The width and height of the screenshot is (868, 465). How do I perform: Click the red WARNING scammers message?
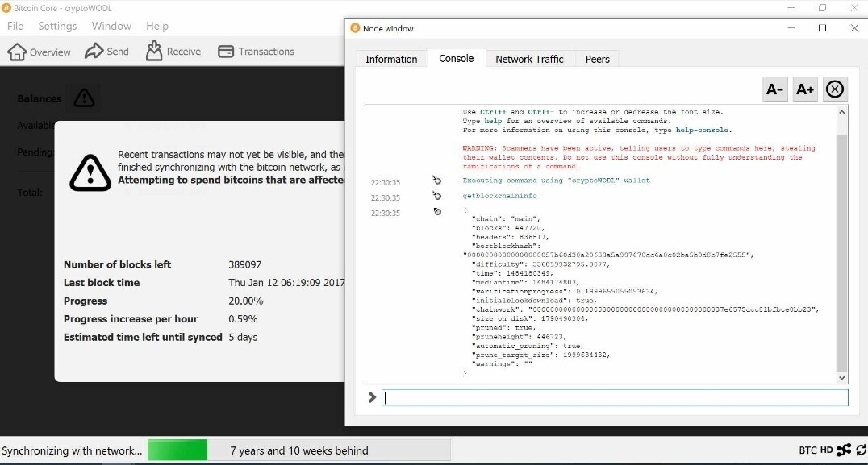[x=640, y=157]
